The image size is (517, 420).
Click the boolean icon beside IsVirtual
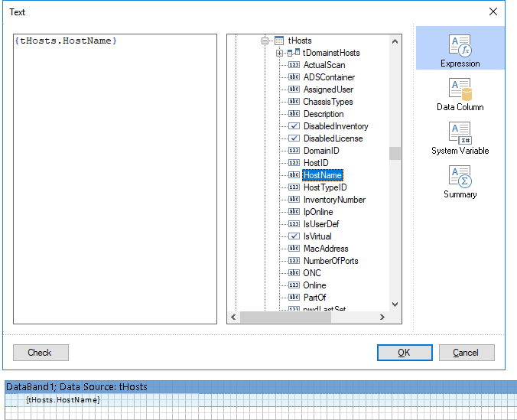tap(294, 236)
